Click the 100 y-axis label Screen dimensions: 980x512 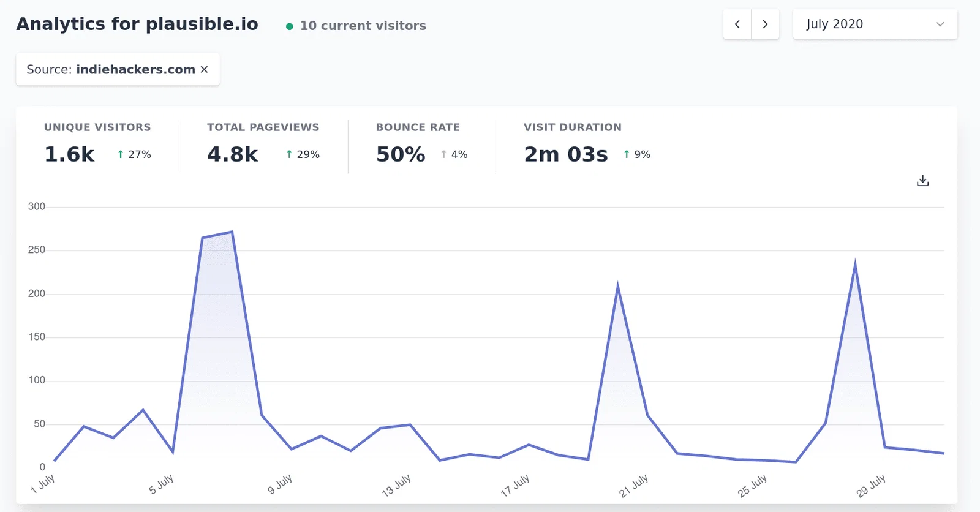click(37, 380)
